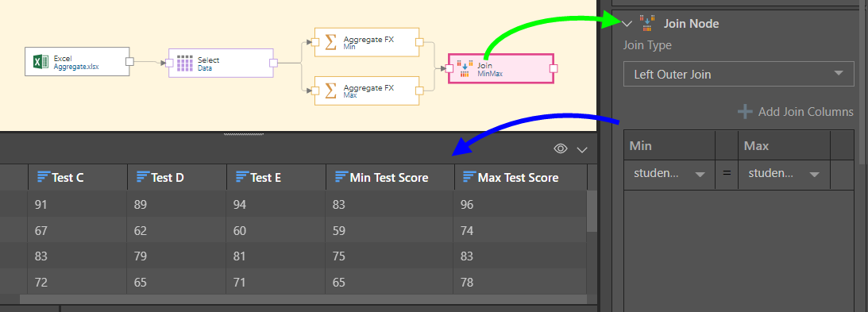Image resolution: width=868 pixels, height=312 pixels.
Task: Click the Join Node panel header icon
Action: (646, 23)
